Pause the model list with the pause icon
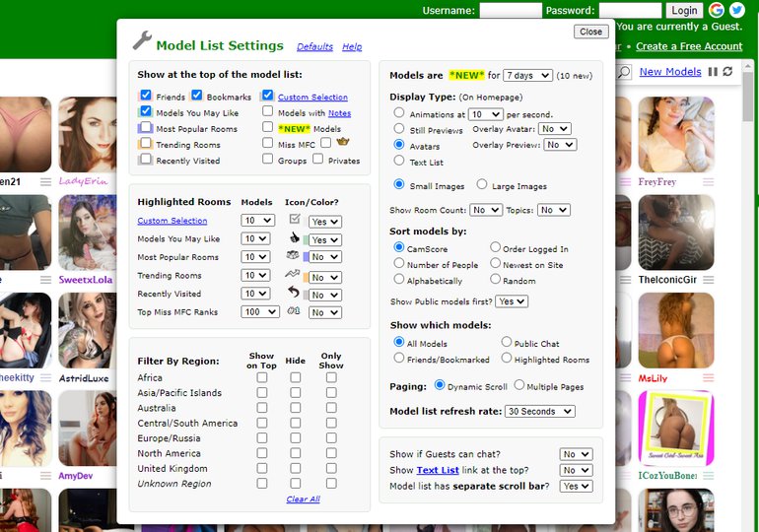The width and height of the screenshot is (759, 532). coord(713,72)
